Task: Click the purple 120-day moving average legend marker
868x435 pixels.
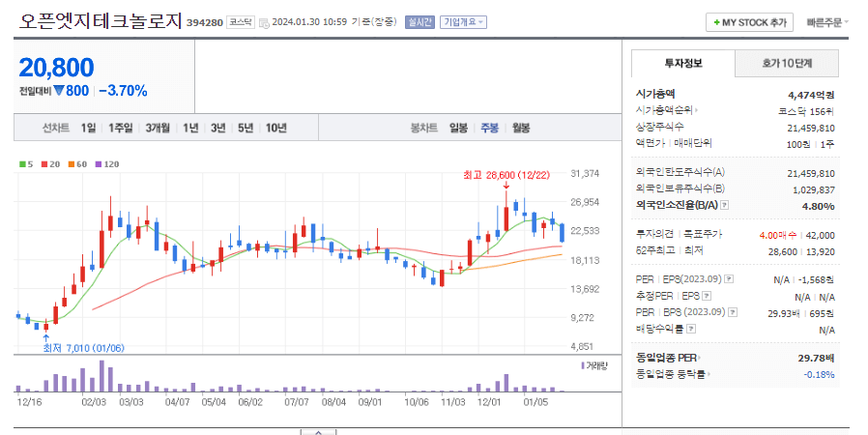Action: coord(99,164)
